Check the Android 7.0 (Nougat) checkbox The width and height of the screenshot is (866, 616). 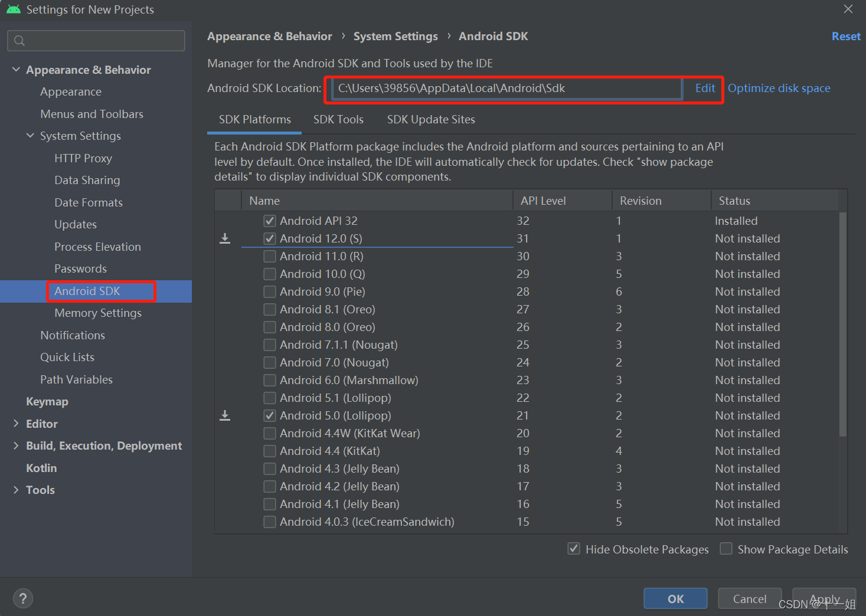point(270,362)
